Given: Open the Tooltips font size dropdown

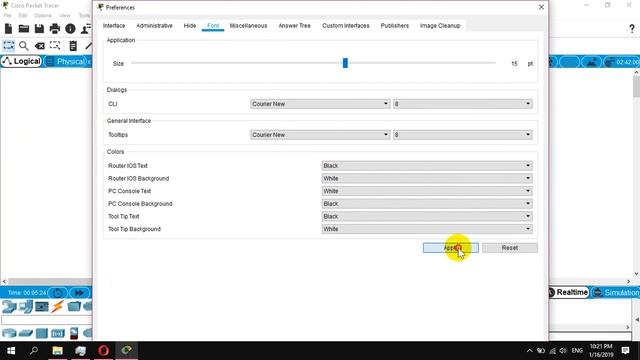Looking at the screenshot, I should point(462,135).
